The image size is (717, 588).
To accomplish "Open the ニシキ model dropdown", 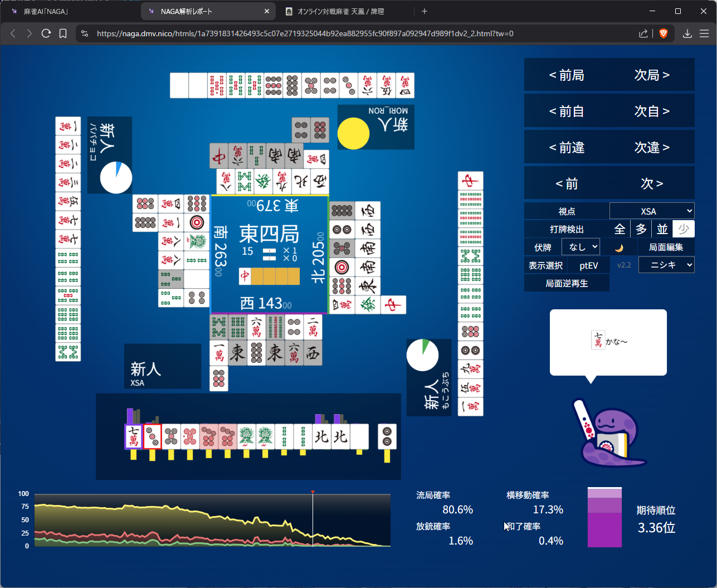I will (666, 265).
